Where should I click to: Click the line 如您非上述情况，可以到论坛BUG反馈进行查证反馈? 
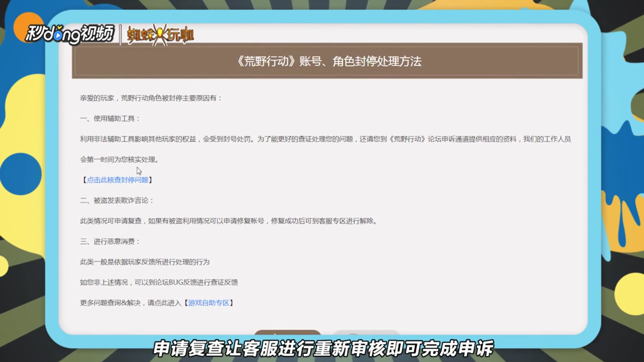159,282
